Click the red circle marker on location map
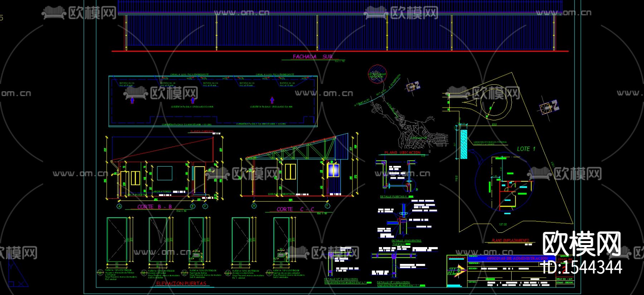This screenshot has height=295, width=644. point(377,74)
